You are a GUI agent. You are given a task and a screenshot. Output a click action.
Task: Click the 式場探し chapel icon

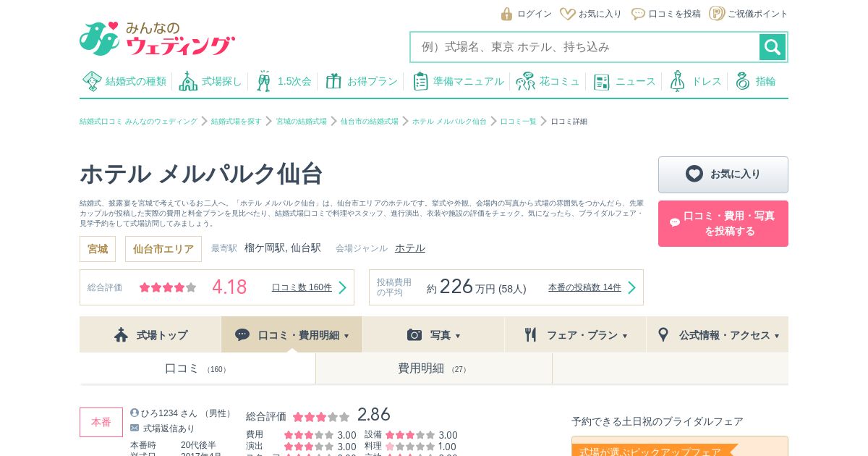pos(188,81)
